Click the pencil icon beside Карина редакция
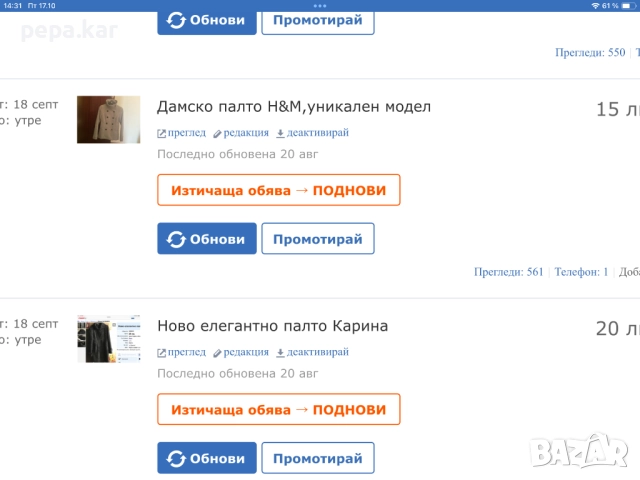Image resolution: width=640 pixels, height=480 pixels. click(217, 353)
